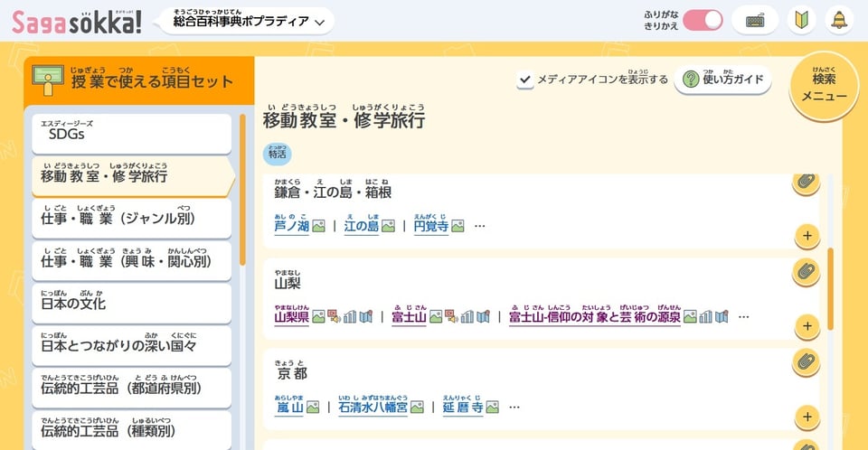Open the 富士山 article link
Viewport: 868px width, 450px height.
point(409,316)
